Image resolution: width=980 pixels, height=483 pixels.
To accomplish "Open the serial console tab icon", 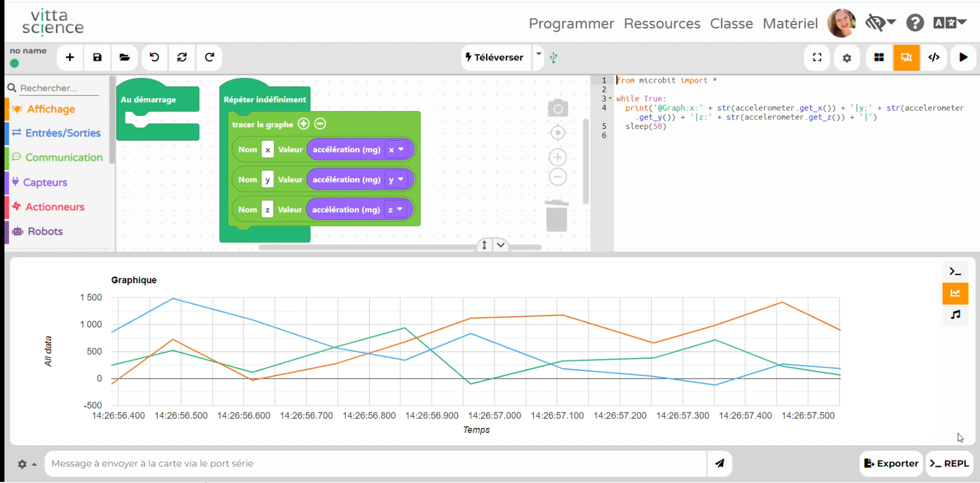I will point(955,272).
